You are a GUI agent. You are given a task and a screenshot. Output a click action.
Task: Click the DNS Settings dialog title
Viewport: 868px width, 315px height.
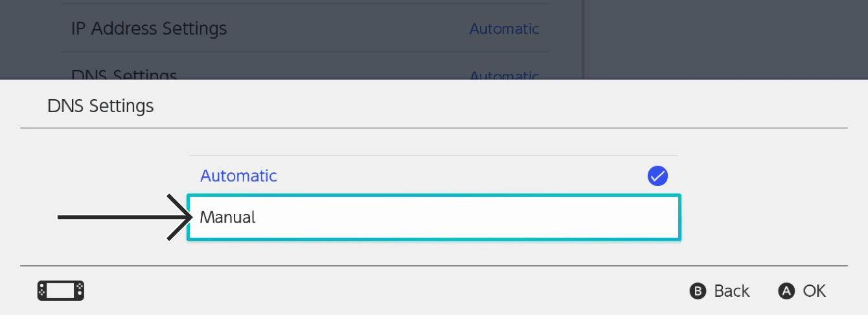(100, 106)
